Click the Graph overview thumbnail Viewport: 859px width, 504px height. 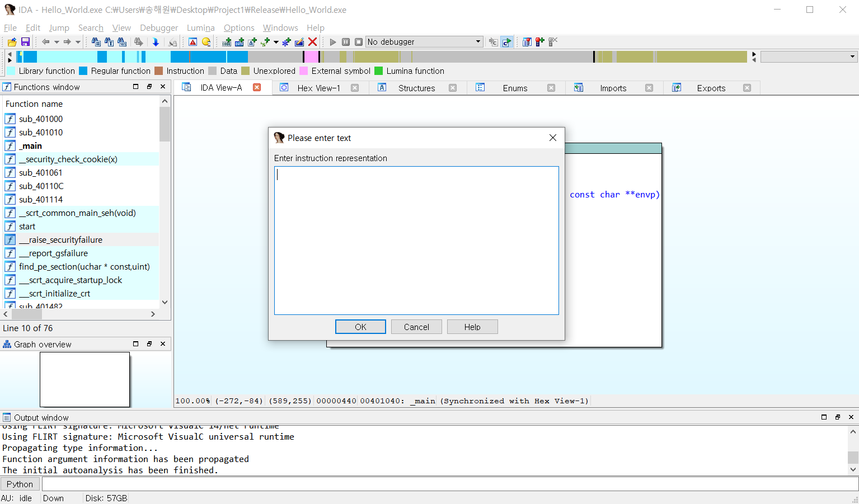[x=85, y=379]
